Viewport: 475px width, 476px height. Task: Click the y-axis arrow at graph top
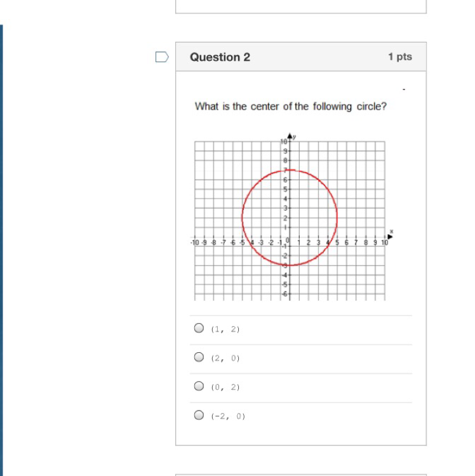pos(290,136)
